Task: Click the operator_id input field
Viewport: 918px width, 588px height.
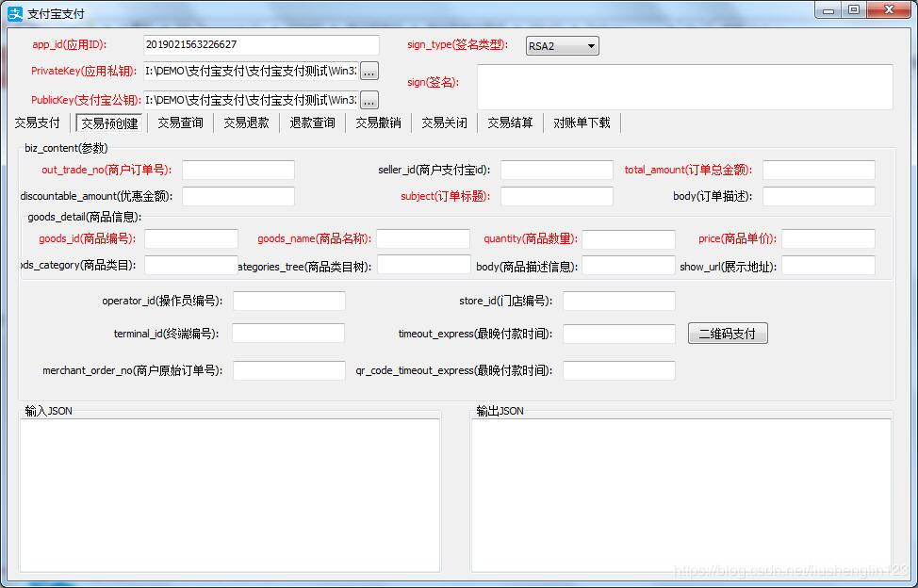Action: [x=289, y=301]
